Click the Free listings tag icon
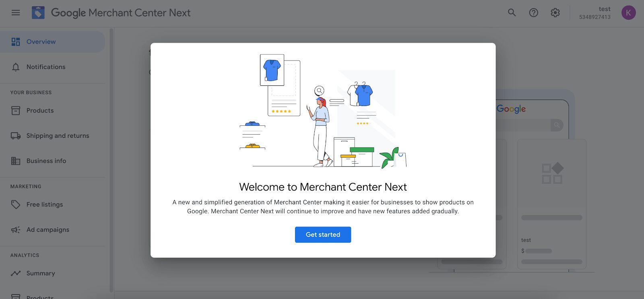Viewport: 644px width, 299px height. 16,205
